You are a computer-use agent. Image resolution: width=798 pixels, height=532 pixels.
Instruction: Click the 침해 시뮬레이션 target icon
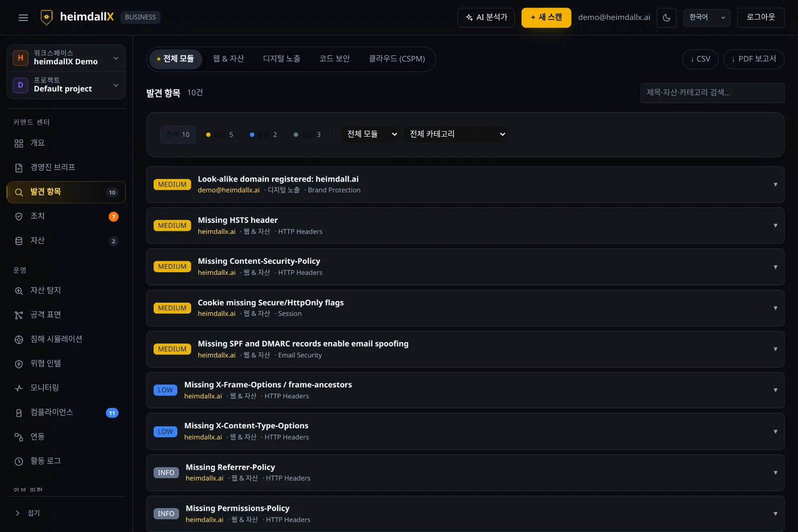(x=19, y=340)
